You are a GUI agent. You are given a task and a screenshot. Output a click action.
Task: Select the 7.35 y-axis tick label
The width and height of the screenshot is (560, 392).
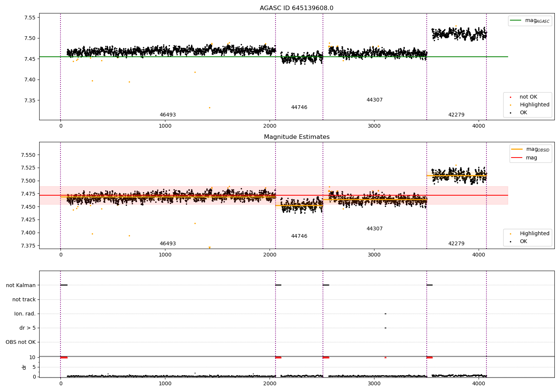click(x=30, y=100)
